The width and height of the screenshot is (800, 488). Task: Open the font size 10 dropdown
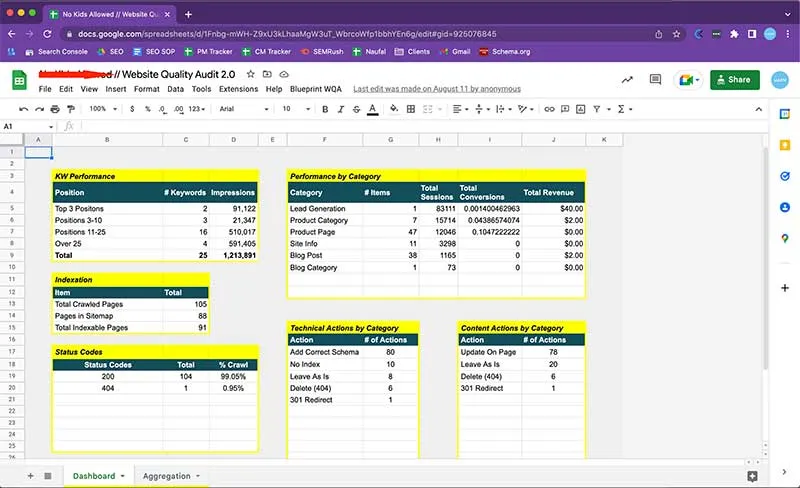click(296, 109)
